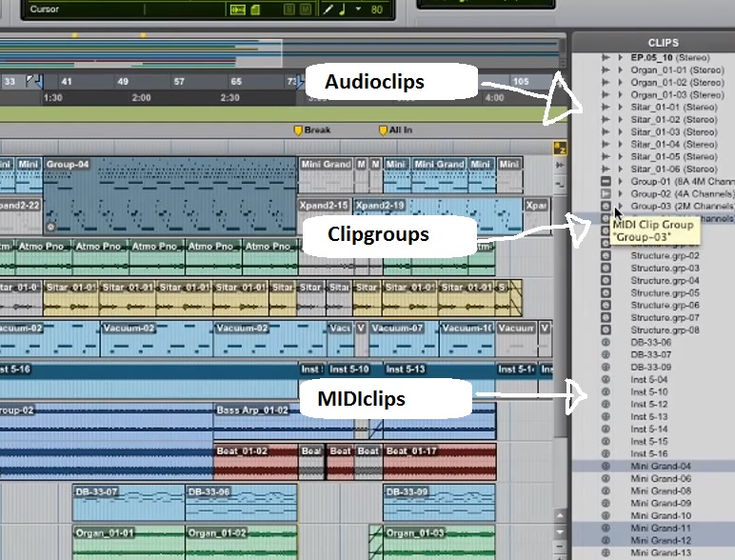Expand Organ_01-02 (Stereo) in clip list
The image size is (735, 560).
point(620,83)
